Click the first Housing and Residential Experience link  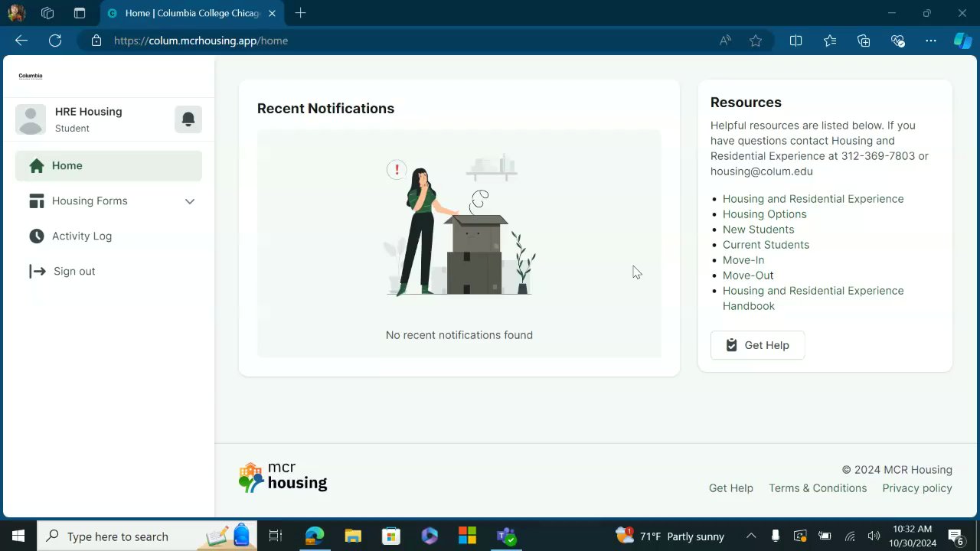tap(813, 199)
